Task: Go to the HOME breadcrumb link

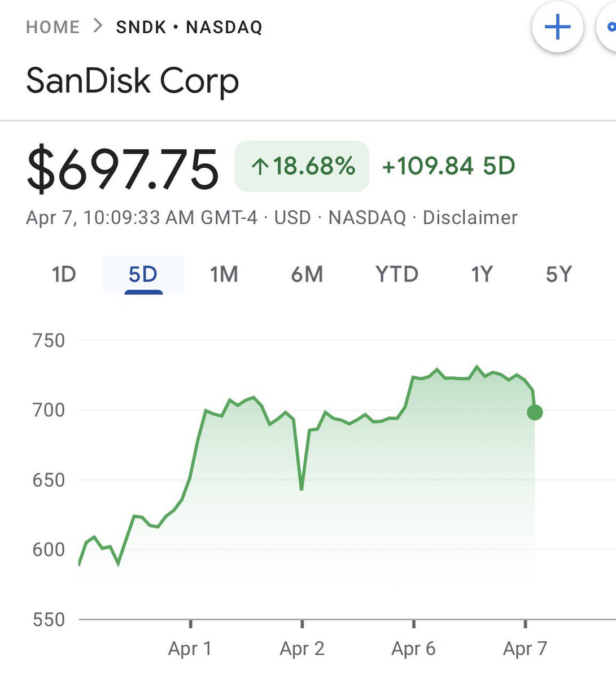Action: (x=53, y=27)
